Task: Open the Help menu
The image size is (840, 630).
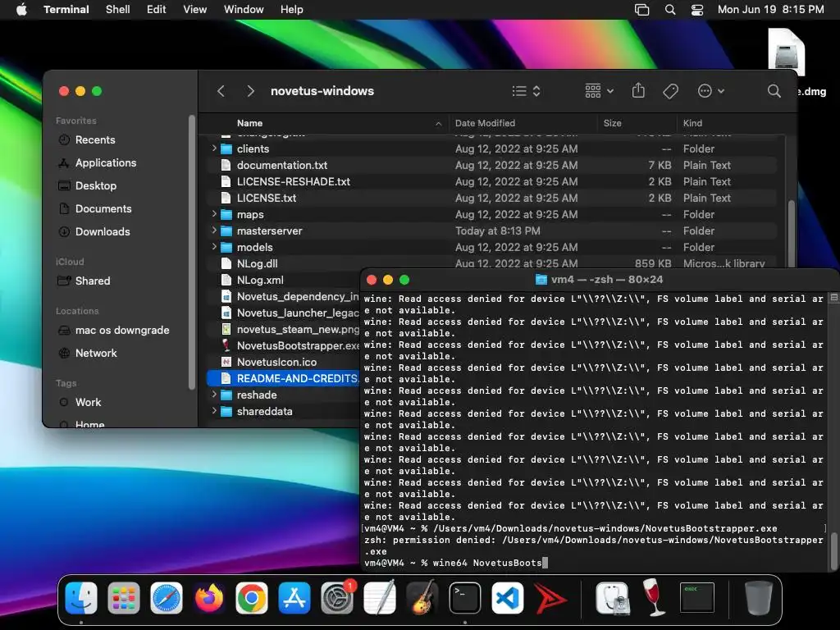Action: (x=291, y=10)
